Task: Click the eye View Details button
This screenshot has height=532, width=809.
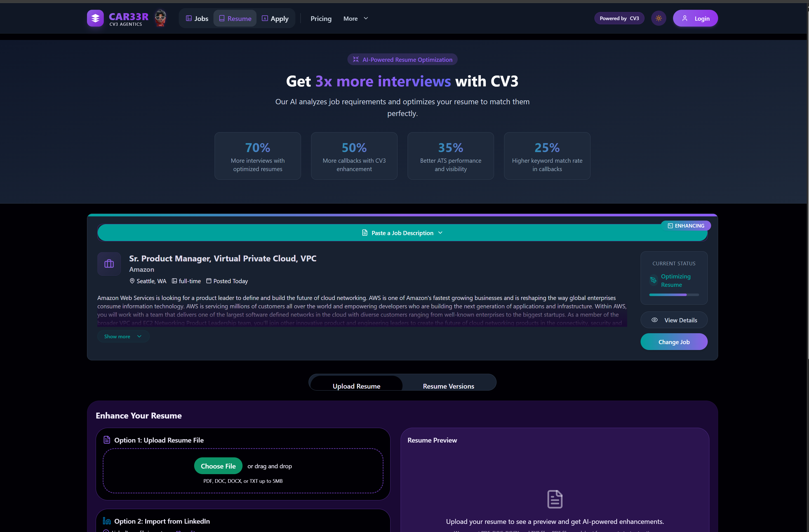Action: tap(674, 320)
